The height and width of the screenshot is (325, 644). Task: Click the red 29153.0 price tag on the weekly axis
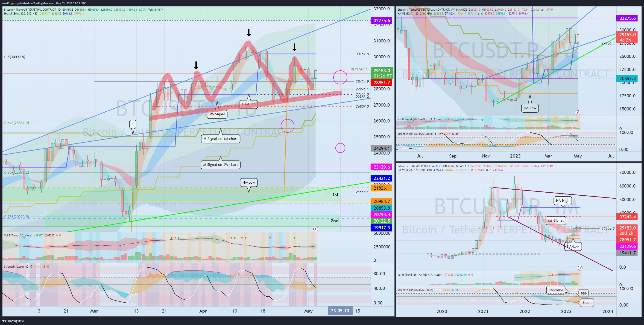[x=627, y=37]
